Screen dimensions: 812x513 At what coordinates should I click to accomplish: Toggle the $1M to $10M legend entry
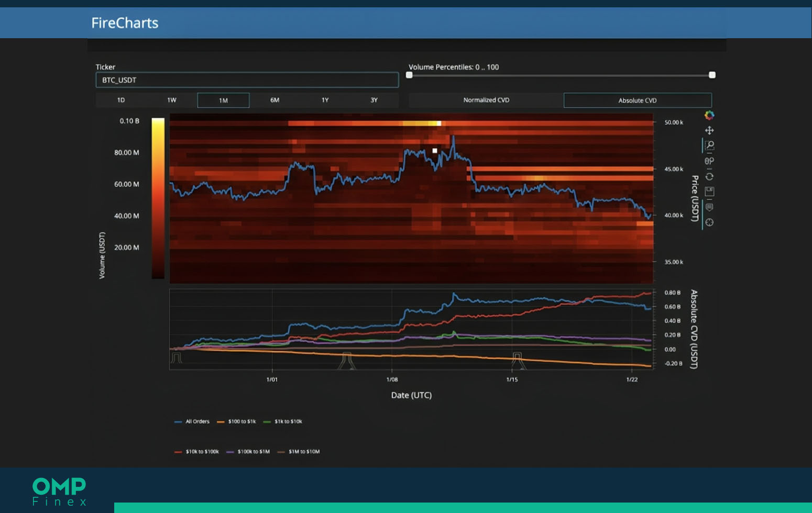pyautogui.click(x=299, y=452)
